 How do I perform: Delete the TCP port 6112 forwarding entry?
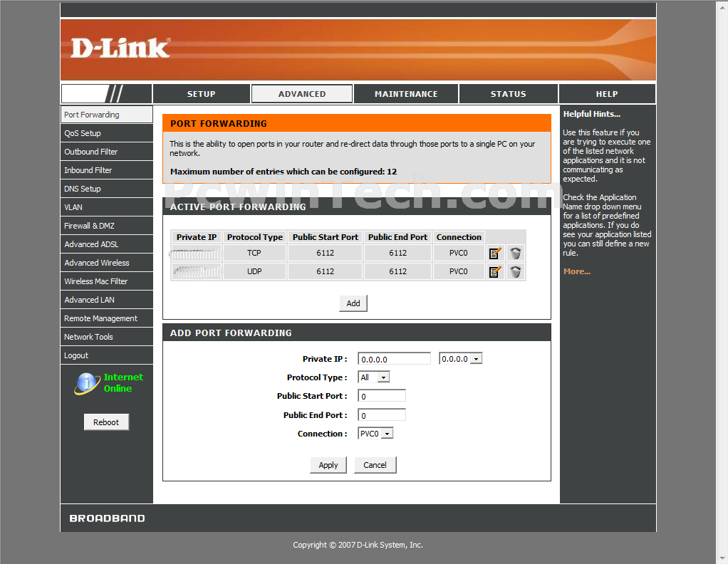515,253
